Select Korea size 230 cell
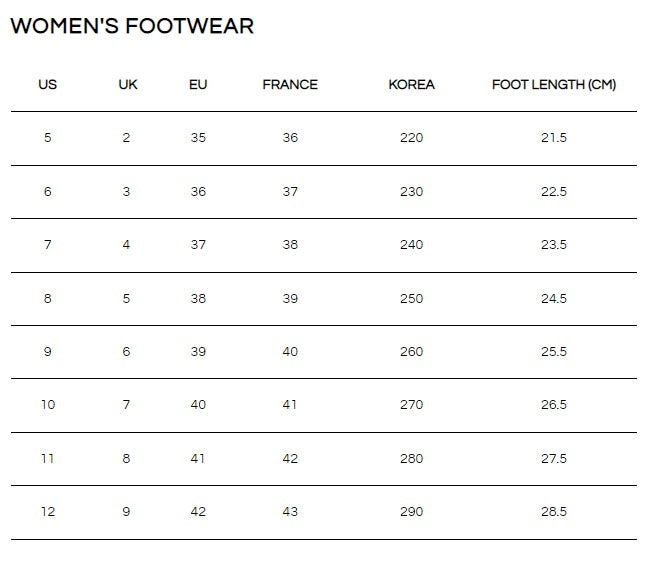Image resolution: width=666 pixels, height=563 pixels. coord(412,191)
